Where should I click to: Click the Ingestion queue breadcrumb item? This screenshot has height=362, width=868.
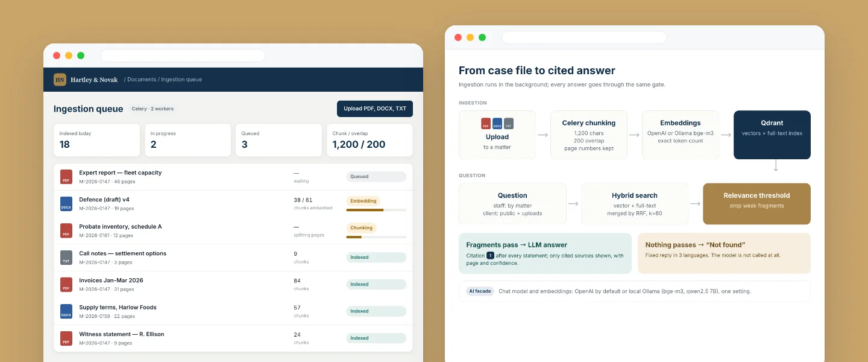coord(181,80)
